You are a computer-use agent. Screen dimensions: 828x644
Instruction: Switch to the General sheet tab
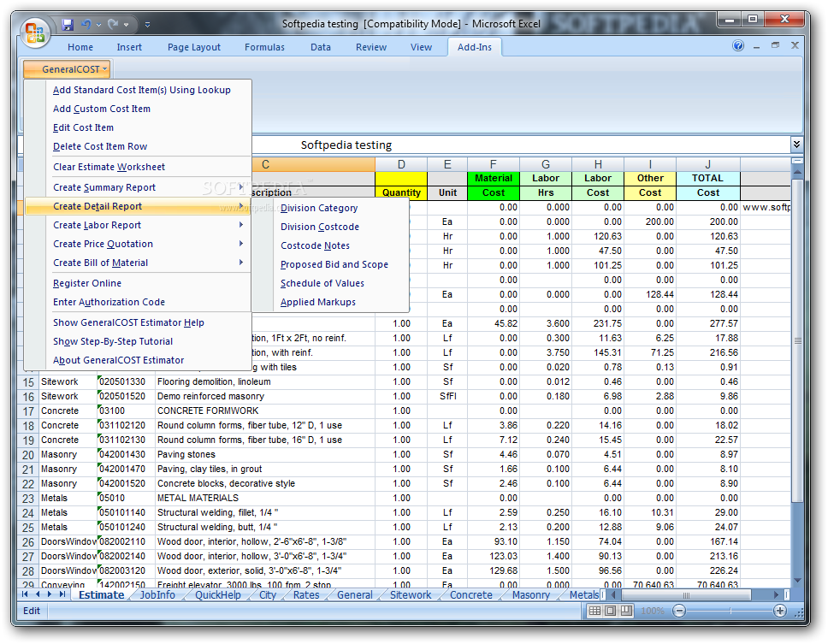354,595
